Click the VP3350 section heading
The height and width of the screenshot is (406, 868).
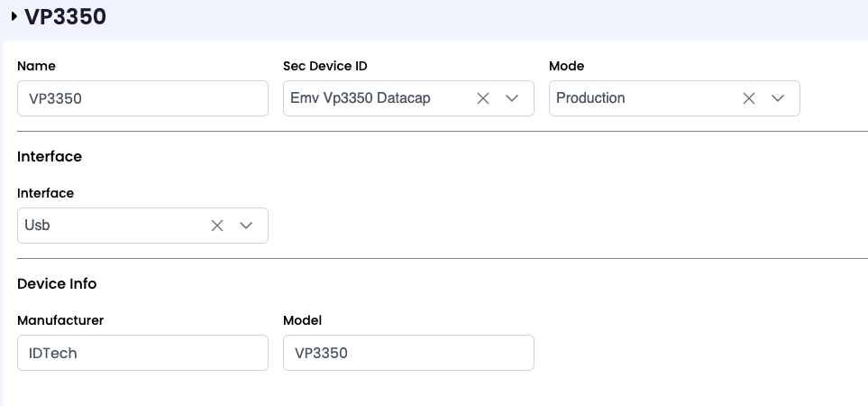(65, 16)
